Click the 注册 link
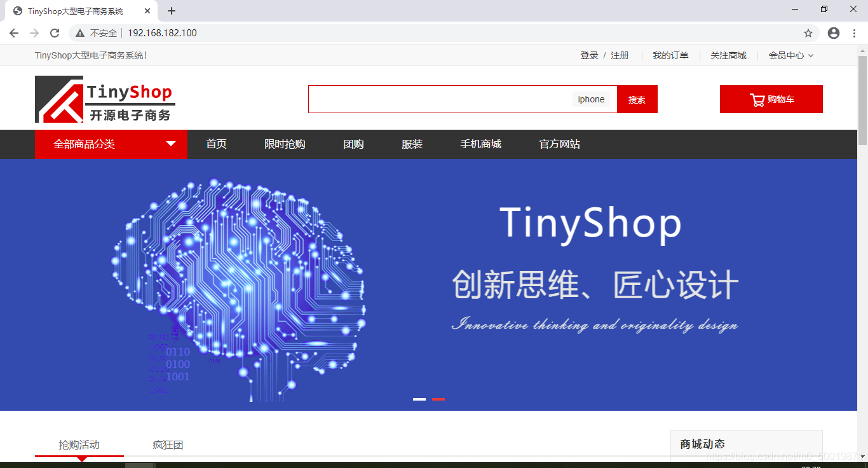Image resolution: width=868 pixels, height=468 pixels. (x=620, y=55)
